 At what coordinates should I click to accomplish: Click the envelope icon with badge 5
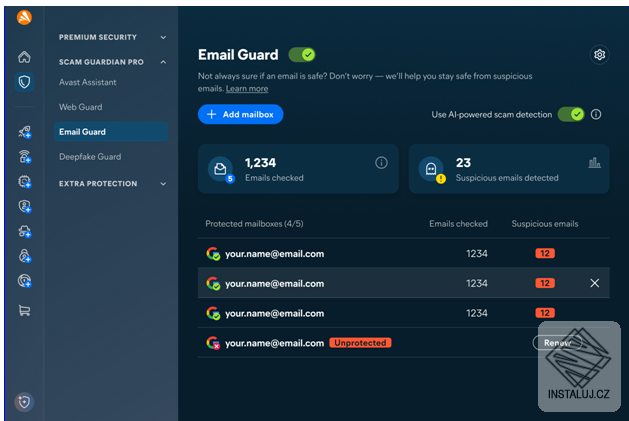click(x=221, y=169)
